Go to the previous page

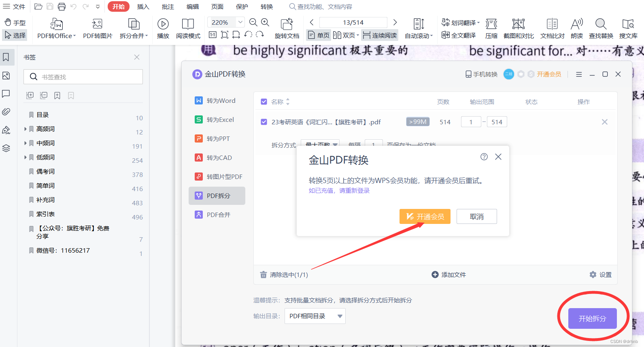click(311, 22)
